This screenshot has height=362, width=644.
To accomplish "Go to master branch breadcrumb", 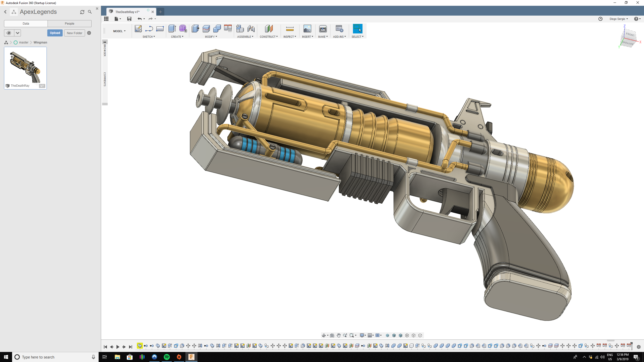I will coord(24,42).
